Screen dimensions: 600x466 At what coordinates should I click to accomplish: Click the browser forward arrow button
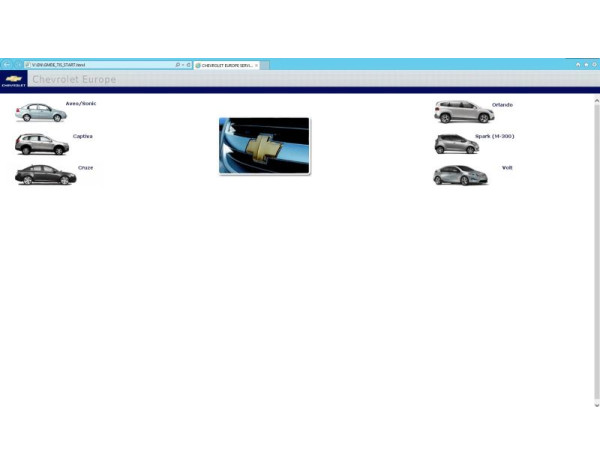tap(19, 65)
